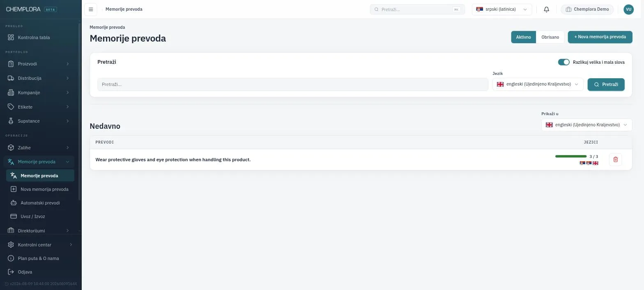
Task: Click the Proizvodi clipboard icon
Action: (x=11, y=64)
